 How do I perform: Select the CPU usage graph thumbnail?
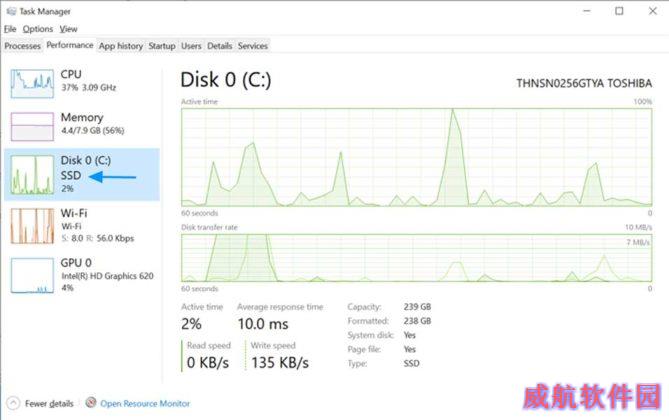click(x=32, y=84)
